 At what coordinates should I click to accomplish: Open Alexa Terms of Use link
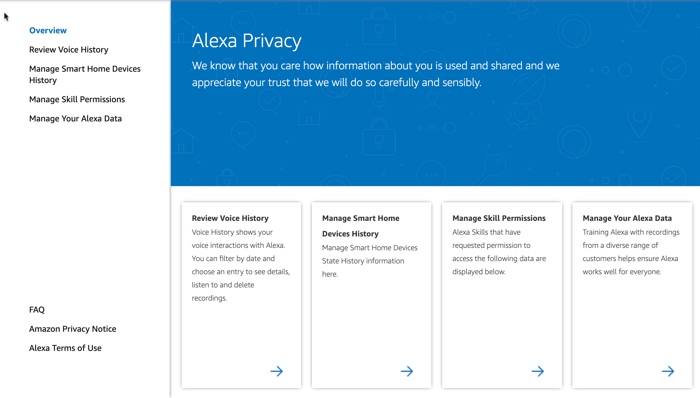[65, 348]
